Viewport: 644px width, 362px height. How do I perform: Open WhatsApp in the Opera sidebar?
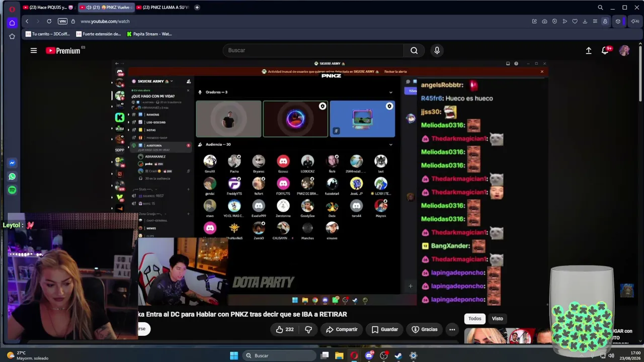pos(12,176)
